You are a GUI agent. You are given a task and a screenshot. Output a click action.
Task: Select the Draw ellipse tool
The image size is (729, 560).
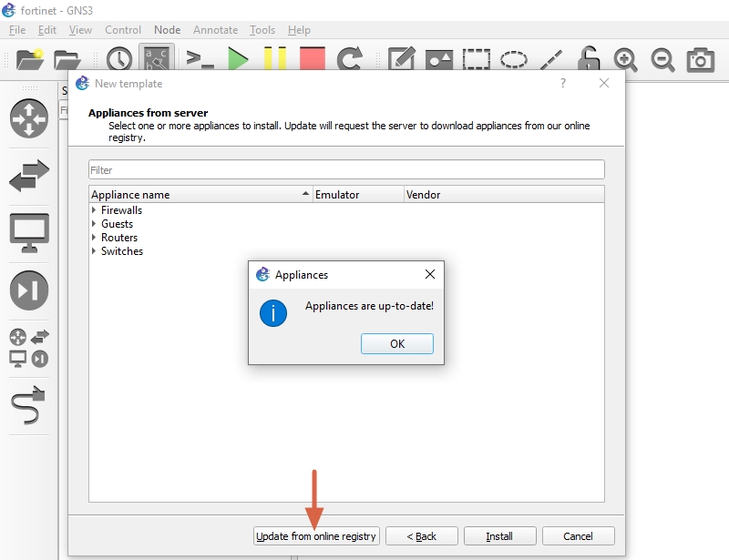[x=513, y=59]
